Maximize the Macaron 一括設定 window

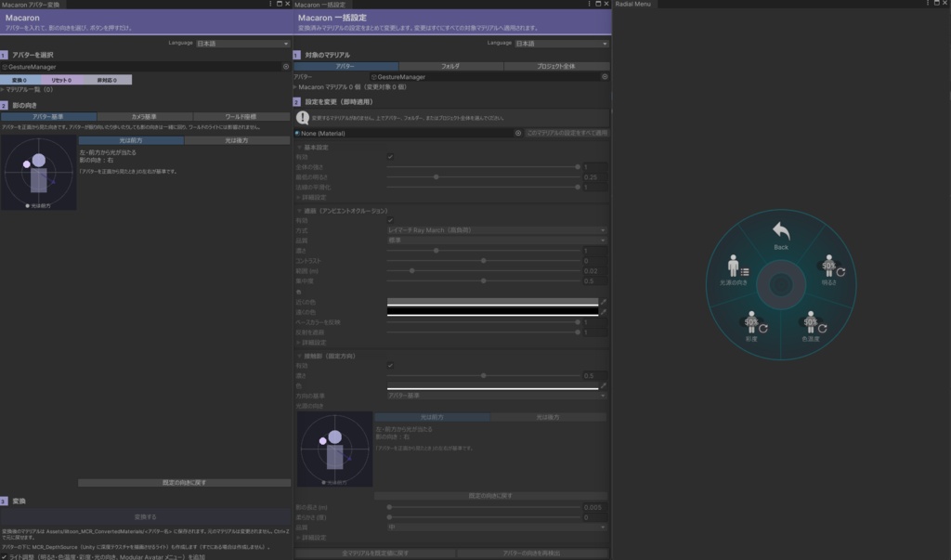coord(597,4)
